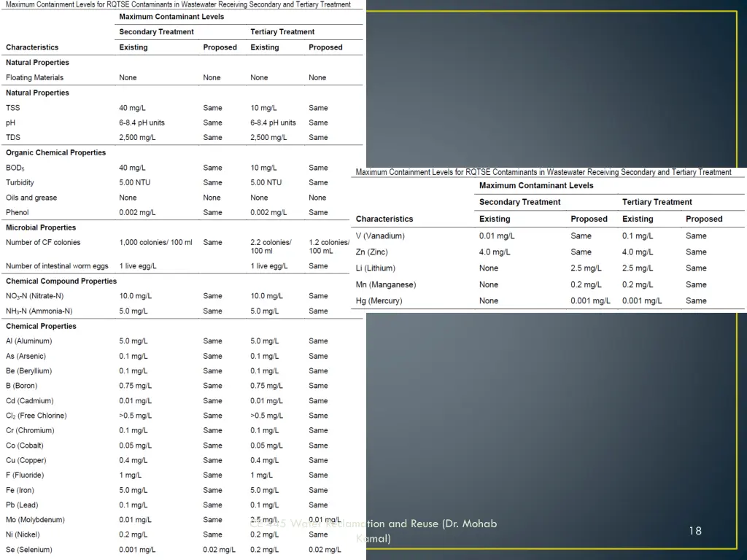Select the Selenium row's '0.001 mg/L' value

pyautogui.click(x=137, y=550)
